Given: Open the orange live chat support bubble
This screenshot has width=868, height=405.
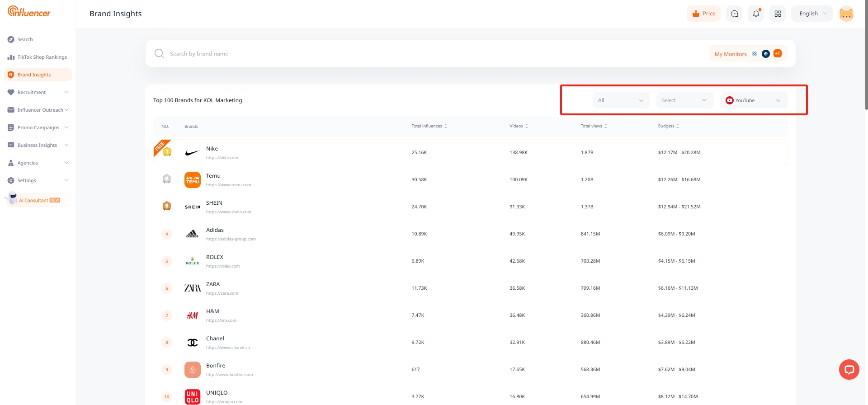Looking at the screenshot, I should (x=849, y=370).
